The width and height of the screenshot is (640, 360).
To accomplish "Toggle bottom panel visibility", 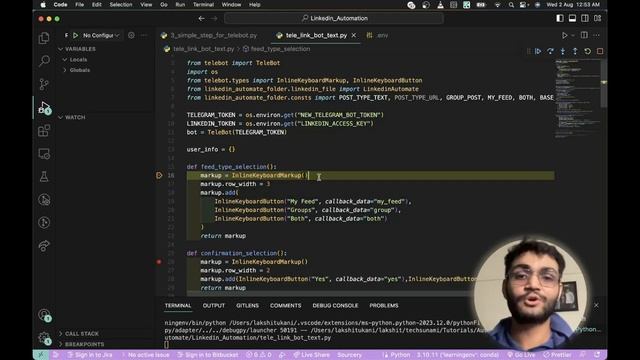I will coord(572,18).
